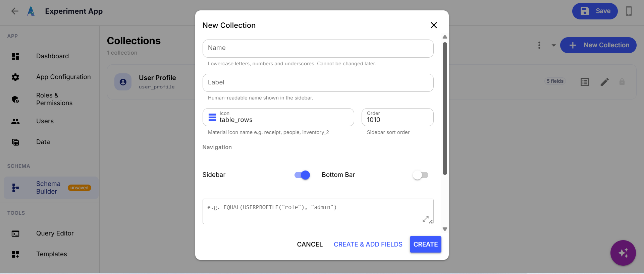Click the Order field showing 1010

(x=397, y=117)
